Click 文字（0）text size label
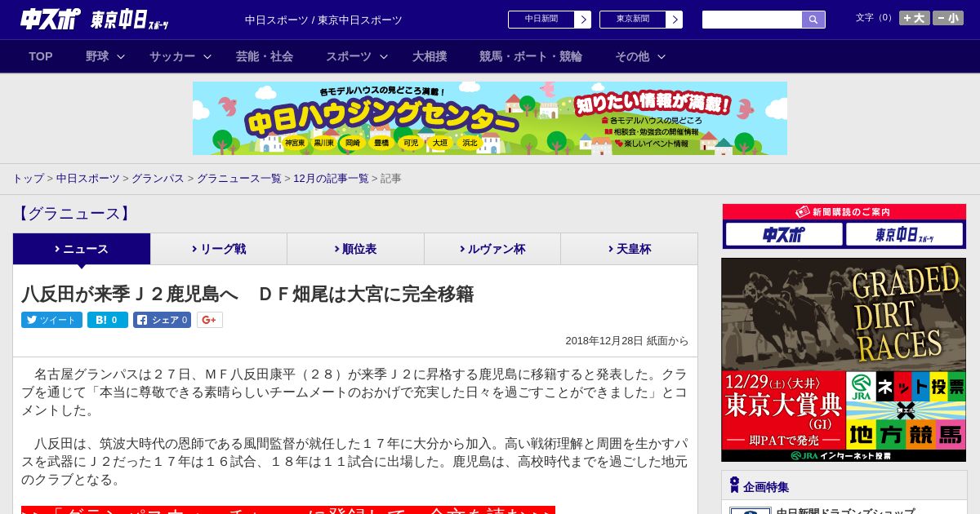Image resolution: width=980 pixels, height=514 pixels. click(x=875, y=18)
